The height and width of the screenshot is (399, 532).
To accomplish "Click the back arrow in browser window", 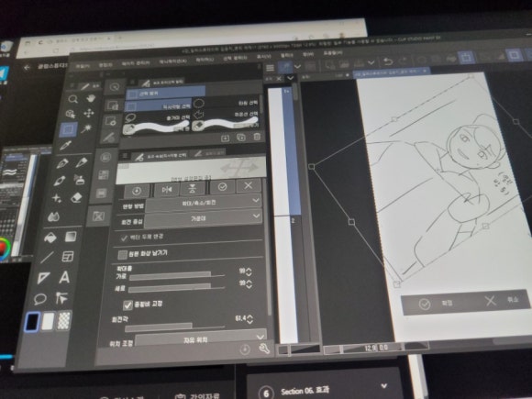I will [28, 68].
